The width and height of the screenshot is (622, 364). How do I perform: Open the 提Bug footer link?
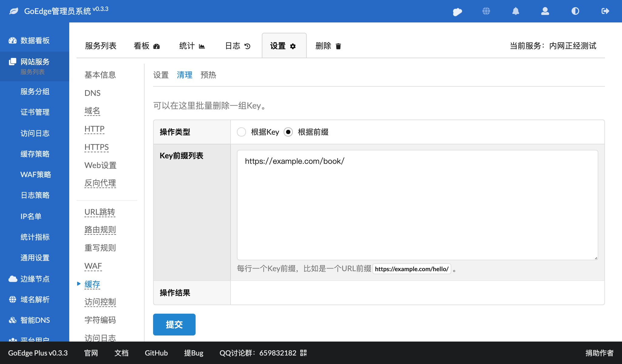194,353
